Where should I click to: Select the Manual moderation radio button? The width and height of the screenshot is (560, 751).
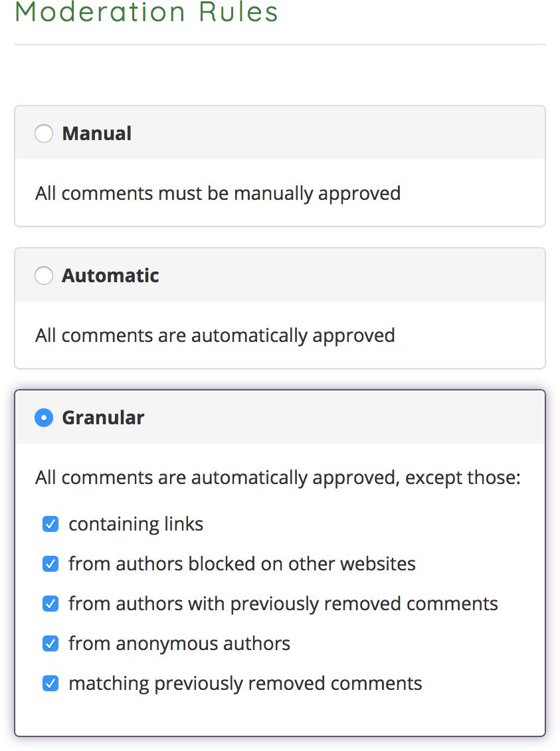click(x=44, y=133)
